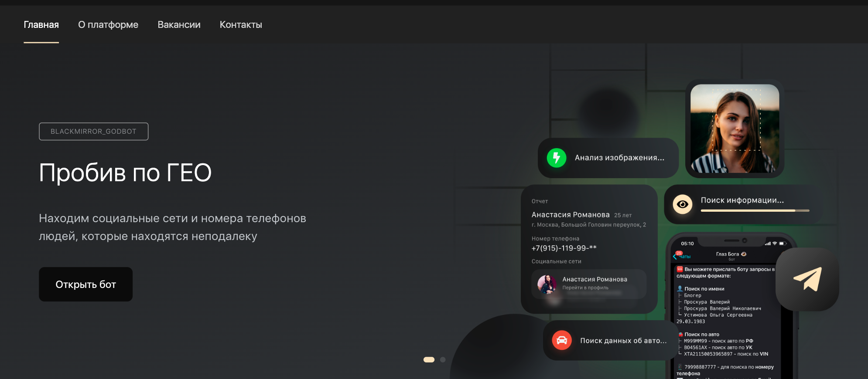Click the woman's portrait photo thumbnail
Screen dimensions: 868x379
tap(735, 129)
